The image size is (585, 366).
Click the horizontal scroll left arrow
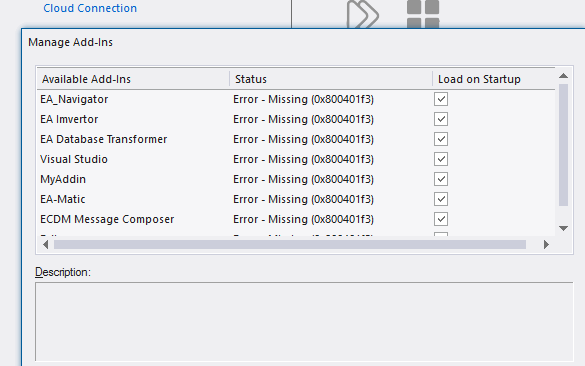[x=46, y=245]
